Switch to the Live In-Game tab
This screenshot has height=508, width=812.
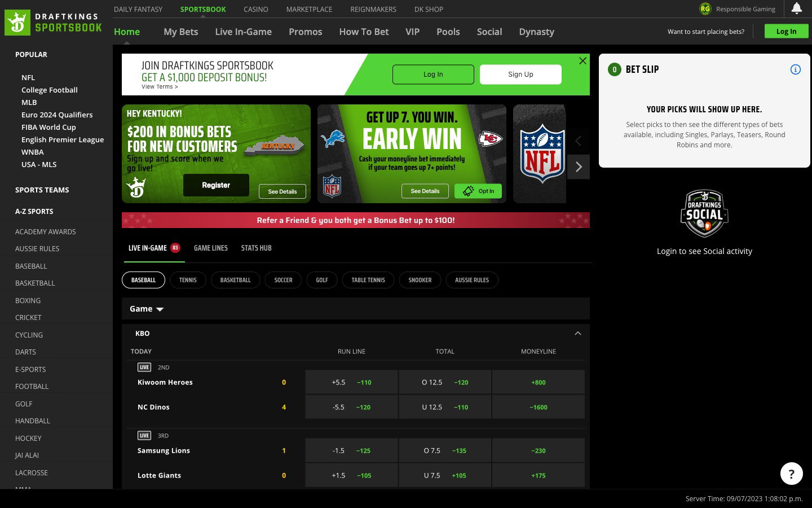[x=153, y=248]
